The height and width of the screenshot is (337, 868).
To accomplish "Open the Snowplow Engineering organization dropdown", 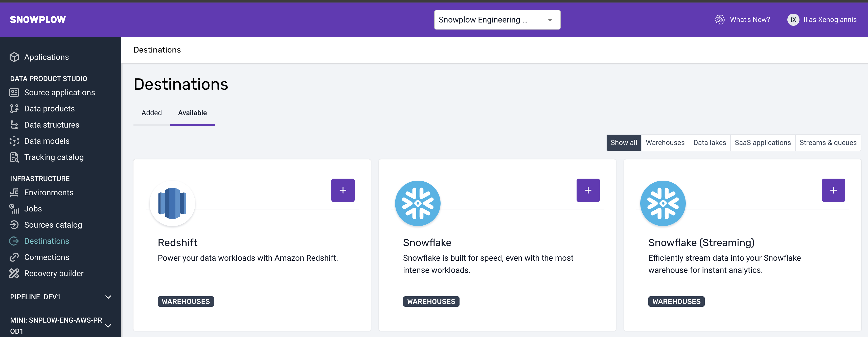I will click(x=497, y=20).
